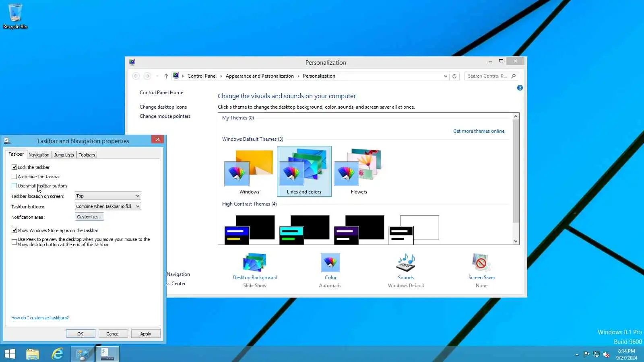Click the Up arrow in Personalization window
The height and width of the screenshot is (362, 644).
pyautogui.click(x=166, y=76)
